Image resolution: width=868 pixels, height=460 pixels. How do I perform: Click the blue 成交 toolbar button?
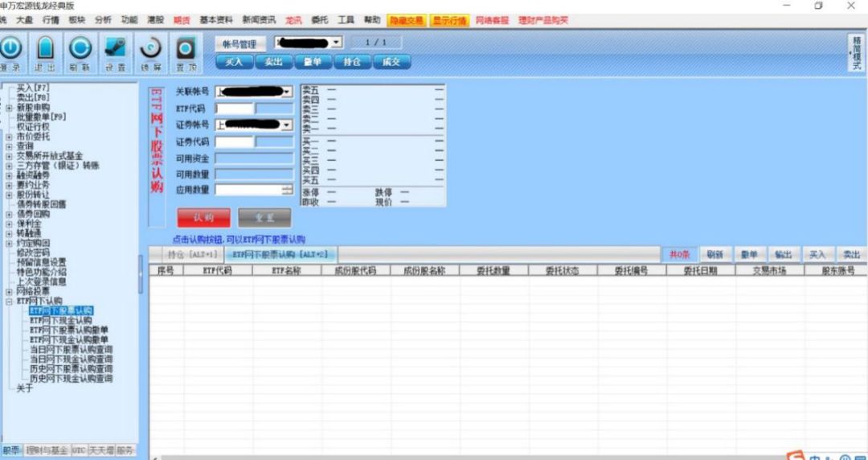[x=391, y=62]
